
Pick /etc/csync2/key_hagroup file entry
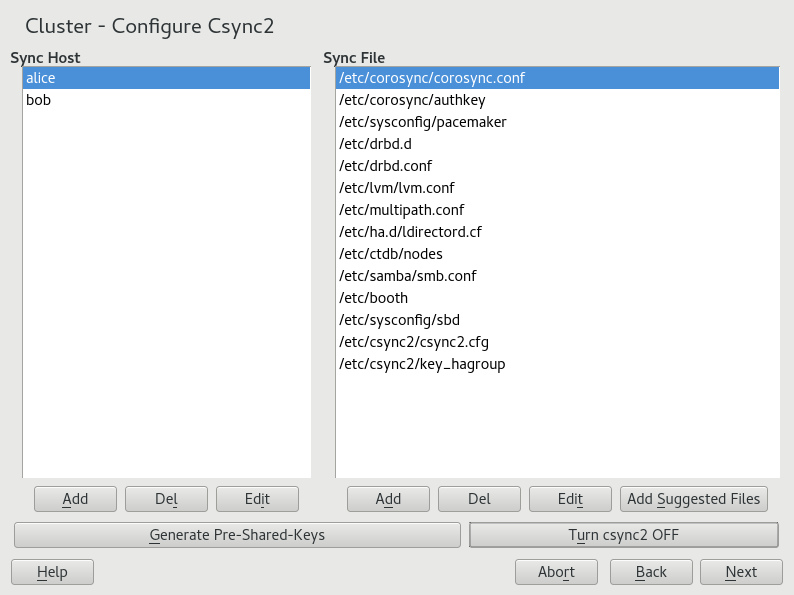[422, 364]
